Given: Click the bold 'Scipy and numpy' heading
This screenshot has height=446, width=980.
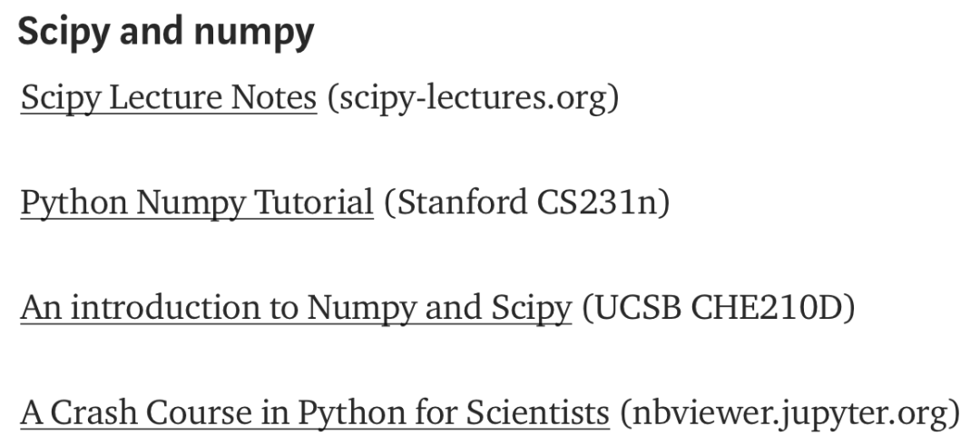Looking at the screenshot, I should point(166,33).
